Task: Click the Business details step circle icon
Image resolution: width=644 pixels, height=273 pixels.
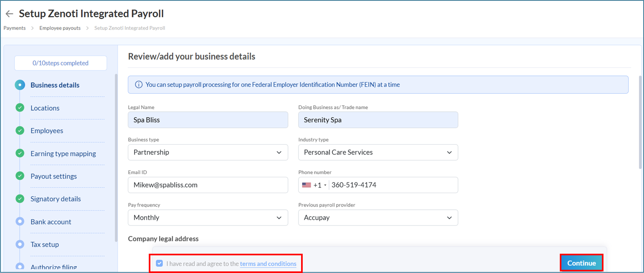Action: (x=20, y=85)
